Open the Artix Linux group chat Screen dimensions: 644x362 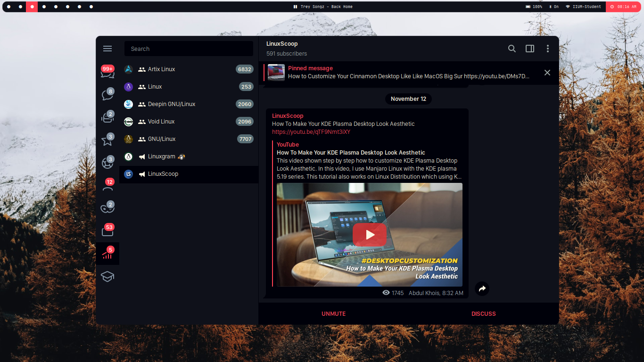click(189, 69)
